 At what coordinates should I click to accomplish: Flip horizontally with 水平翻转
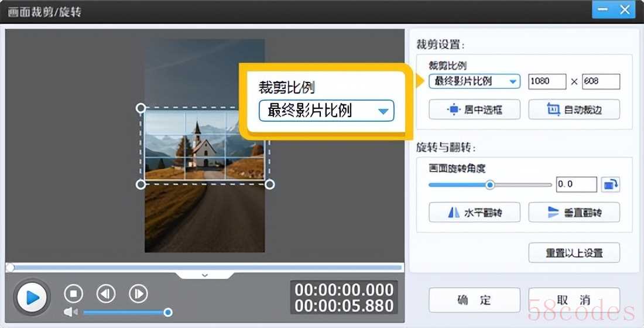(x=474, y=213)
